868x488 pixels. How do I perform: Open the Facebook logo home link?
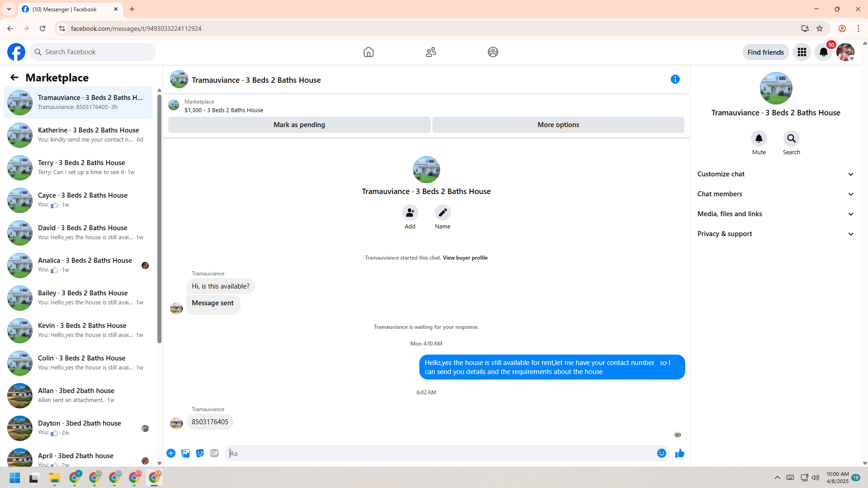click(x=16, y=52)
